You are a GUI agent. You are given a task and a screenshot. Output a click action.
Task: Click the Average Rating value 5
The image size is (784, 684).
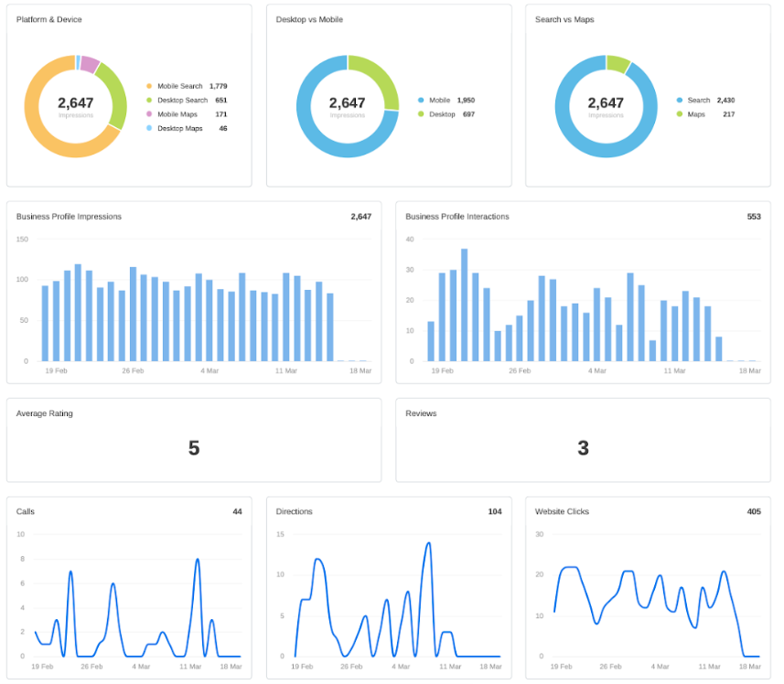pos(195,447)
